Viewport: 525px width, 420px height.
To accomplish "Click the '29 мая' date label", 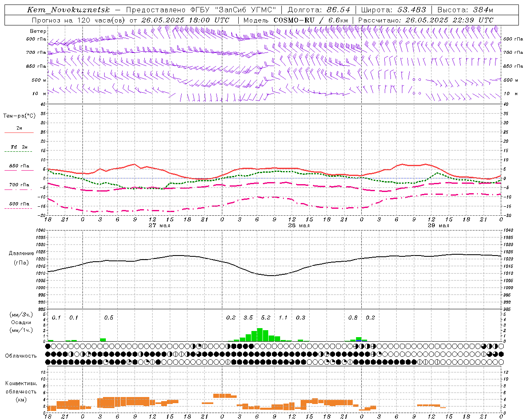I will [438, 226].
